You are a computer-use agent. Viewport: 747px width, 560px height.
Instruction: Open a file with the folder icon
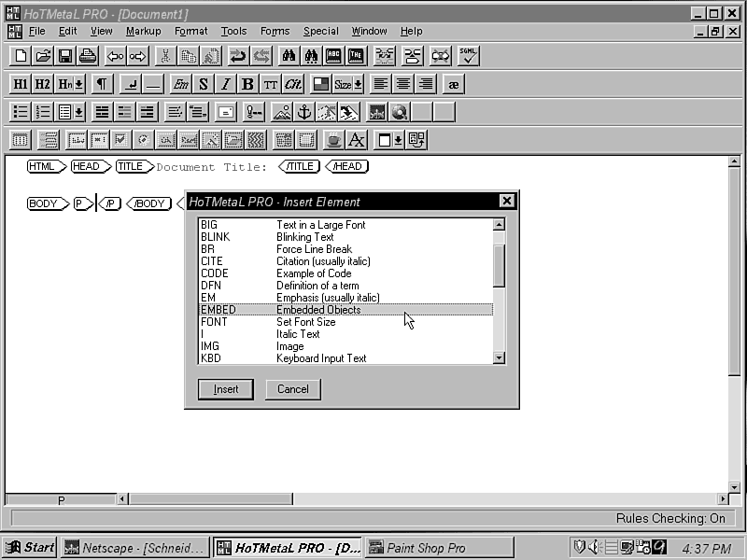coord(43,56)
